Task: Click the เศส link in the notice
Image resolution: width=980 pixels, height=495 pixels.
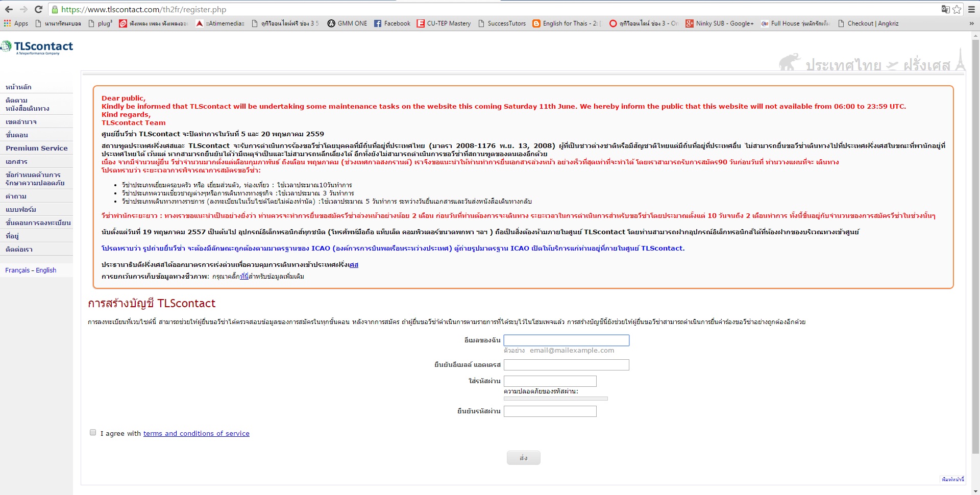Action: pos(353,264)
